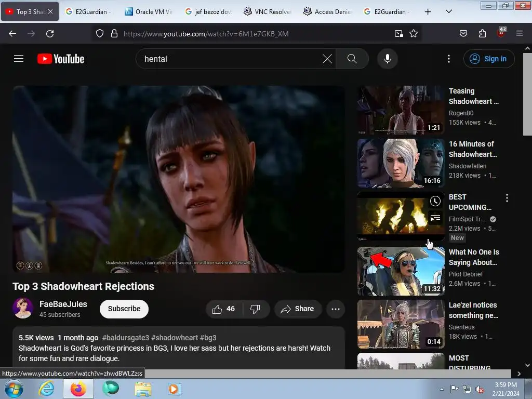Close the Top 3 Shadowheart tab
This screenshot has height=399, width=532.
click(x=50, y=11)
